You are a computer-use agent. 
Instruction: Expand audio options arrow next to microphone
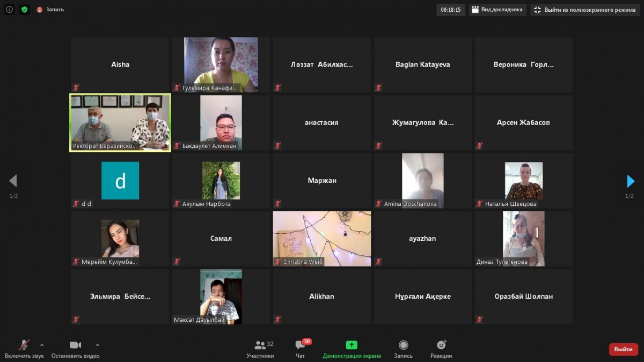coord(42,345)
